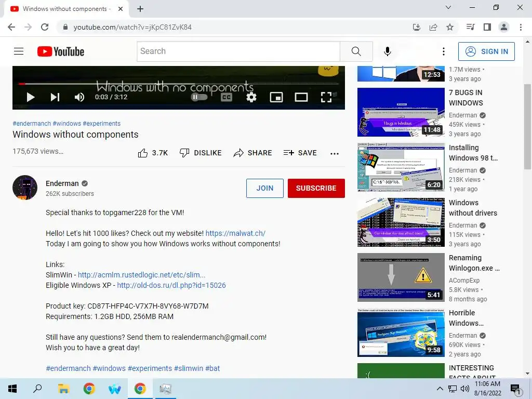Screen dimensions: 532x399
Task: Show hidden tray icons chevron
Action: (x=440, y=389)
